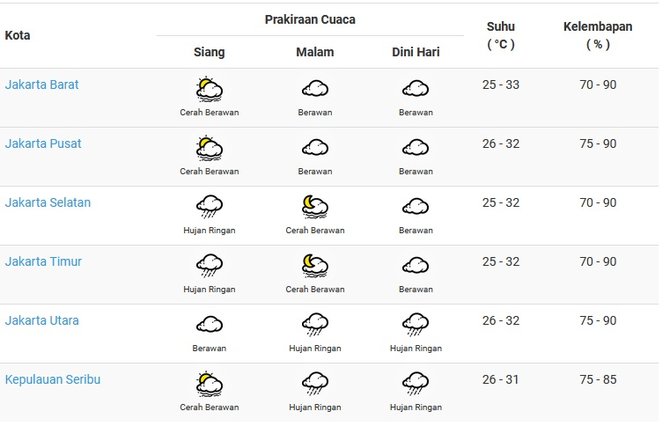670x448 pixels.
Task: Click Jakarta Selatan daytime light rain icon
Action: [209, 207]
